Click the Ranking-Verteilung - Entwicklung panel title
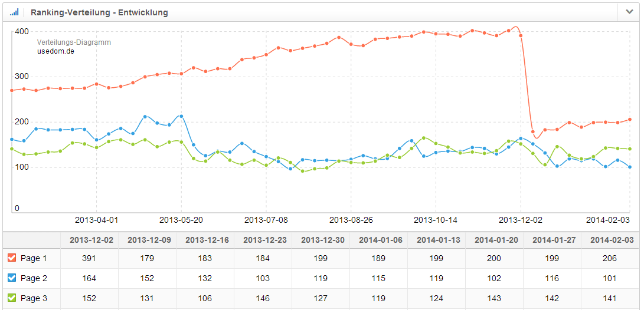The width and height of the screenshot is (644, 310). pyautogui.click(x=99, y=12)
